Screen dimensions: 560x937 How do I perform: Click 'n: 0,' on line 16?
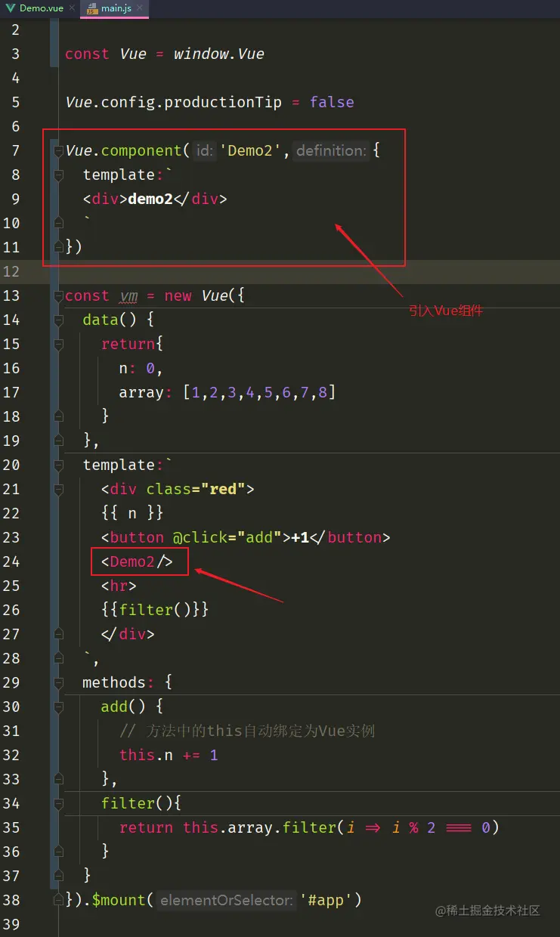pyautogui.click(x=141, y=369)
